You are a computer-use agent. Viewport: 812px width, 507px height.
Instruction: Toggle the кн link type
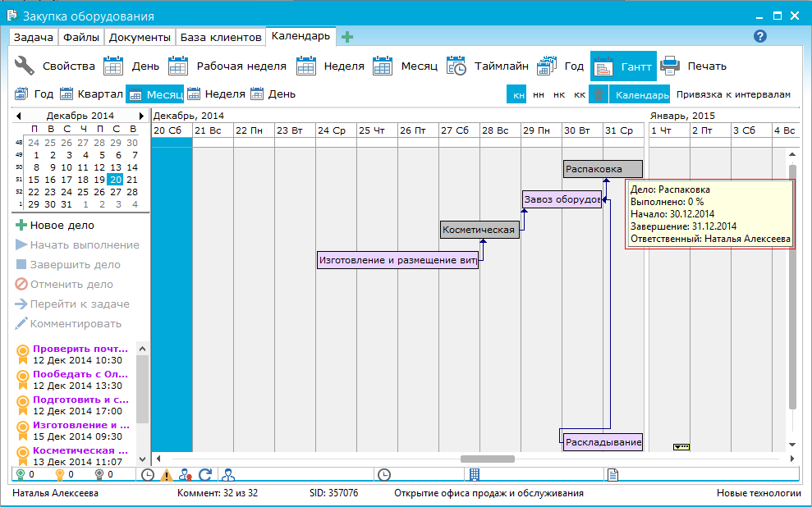tap(518, 94)
